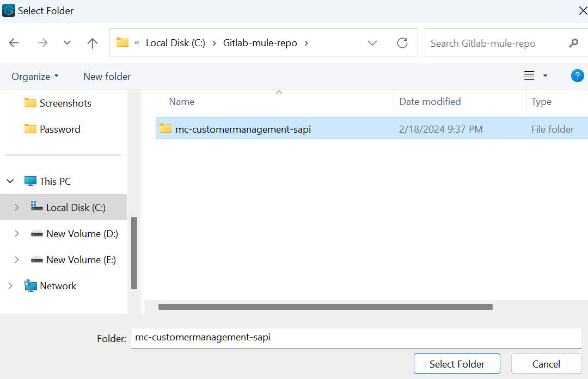This screenshot has width=588, height=379.
Task: Select the Screenshots folder in sidebar
Action: click(x=65, y=103)
